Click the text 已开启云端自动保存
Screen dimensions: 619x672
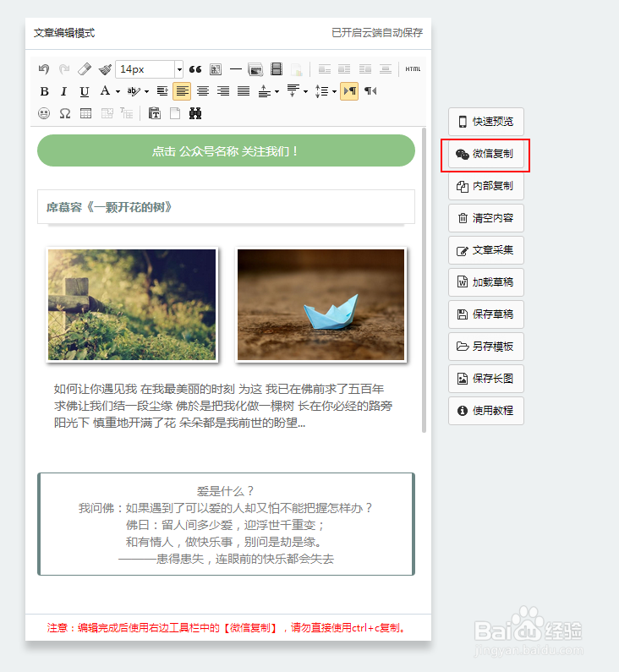click(377, 33)
